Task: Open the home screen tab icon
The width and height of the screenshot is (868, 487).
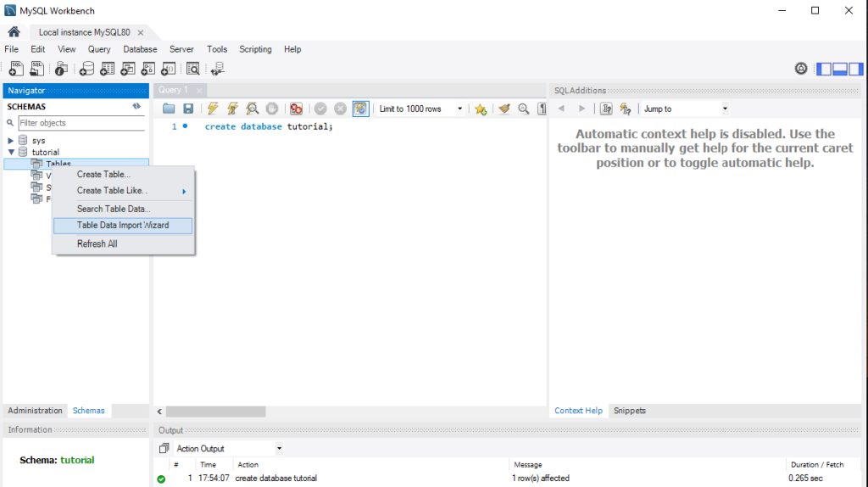Action: pyautogui.click(x=14, y=31)
